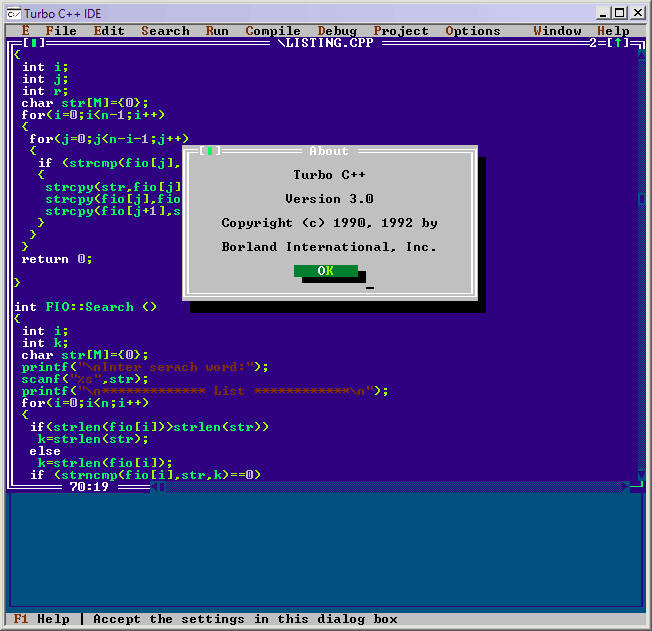This screenshot has width=652, height=631.
Task: Open the Compile menu
Action: click(273, 31)
